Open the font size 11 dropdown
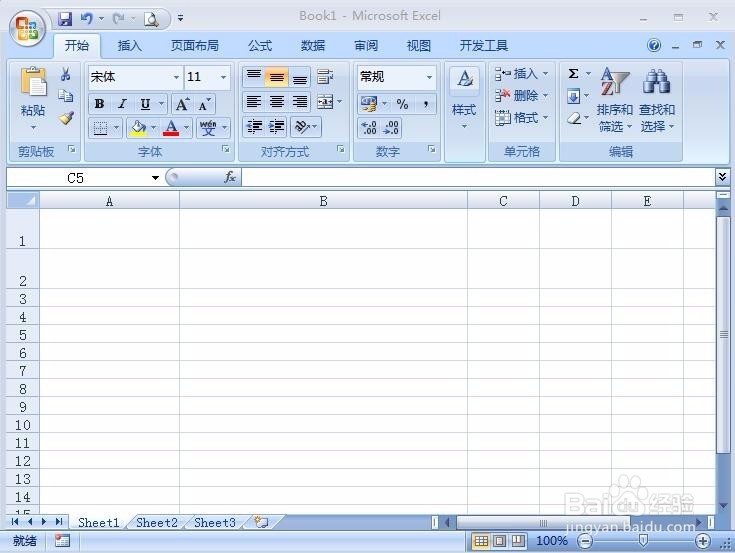Viewport: 735px width, 553px height. pyautogui.click(x=223, y=77)
